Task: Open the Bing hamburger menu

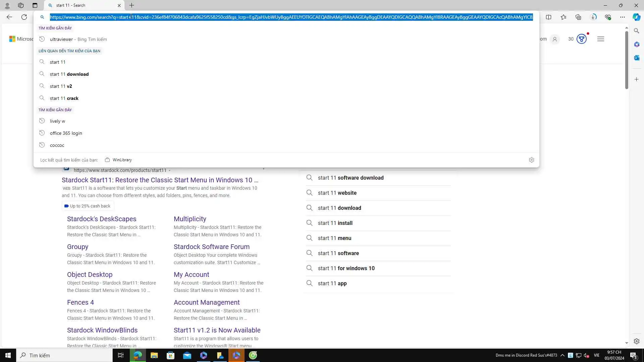Action: click(600, 39)
